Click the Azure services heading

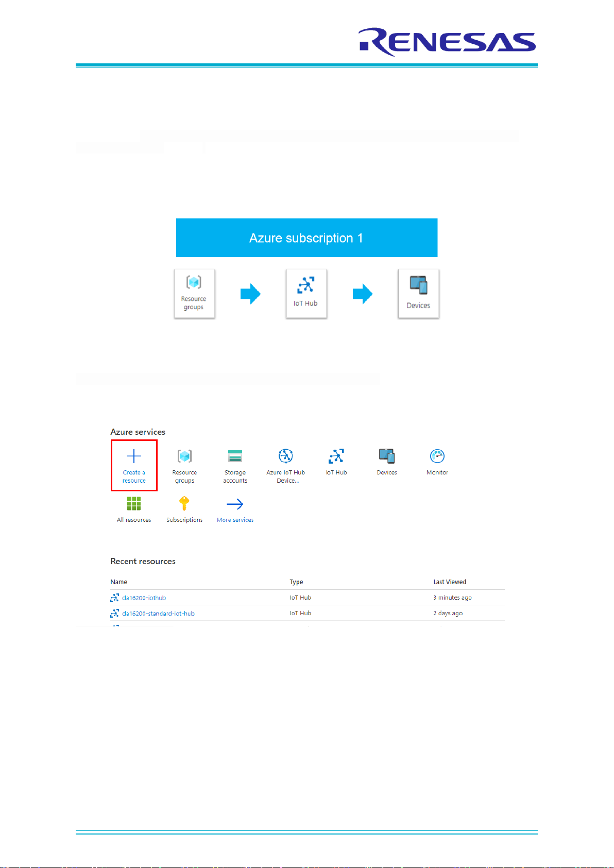[138, 432]
